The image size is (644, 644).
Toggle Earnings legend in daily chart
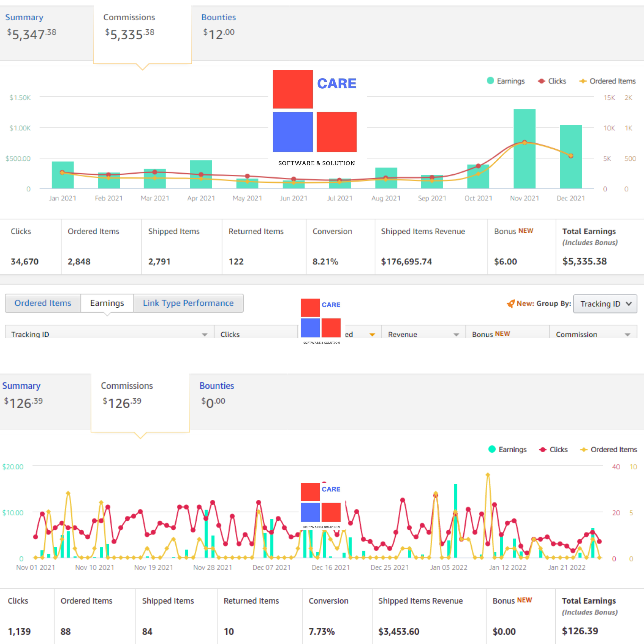(507, 449)
